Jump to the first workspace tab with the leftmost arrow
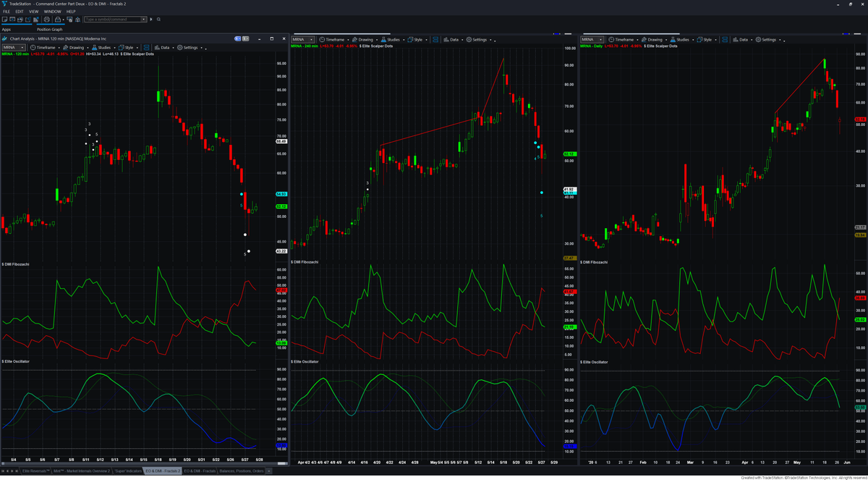 point(3,471)
